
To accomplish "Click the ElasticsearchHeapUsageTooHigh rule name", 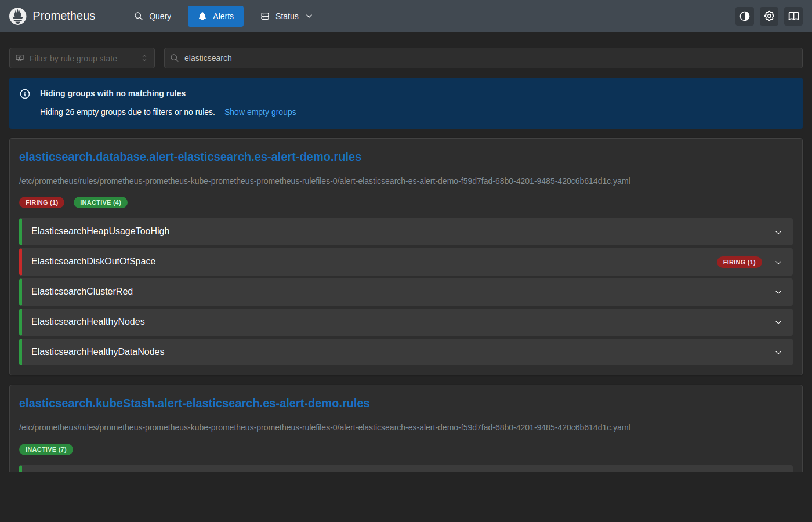I will tap(100, 231).
